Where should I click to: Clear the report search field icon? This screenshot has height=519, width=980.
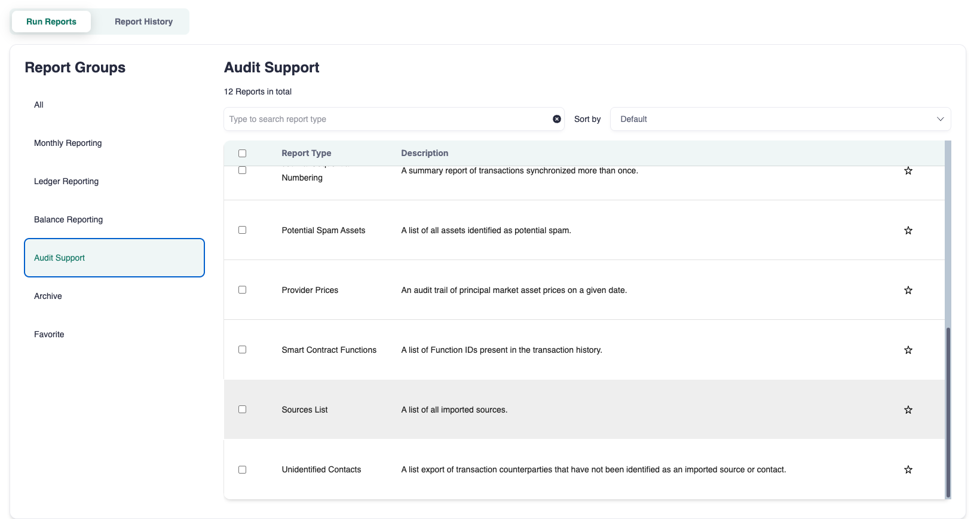[x=556, y=119]
